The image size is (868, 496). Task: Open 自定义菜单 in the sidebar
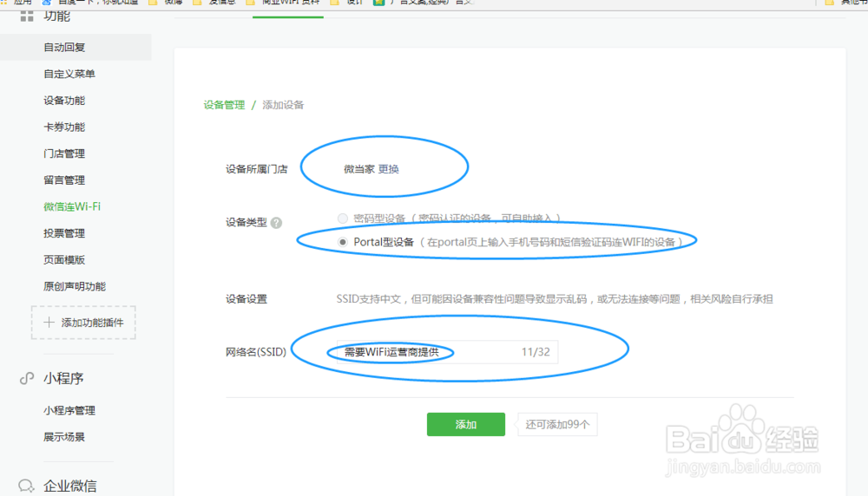tap(69, 74)
